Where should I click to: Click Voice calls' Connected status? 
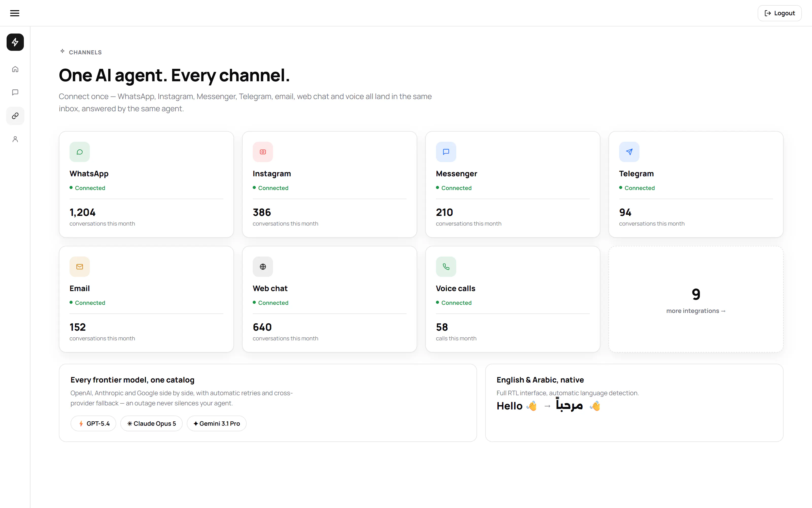(454, 303)
